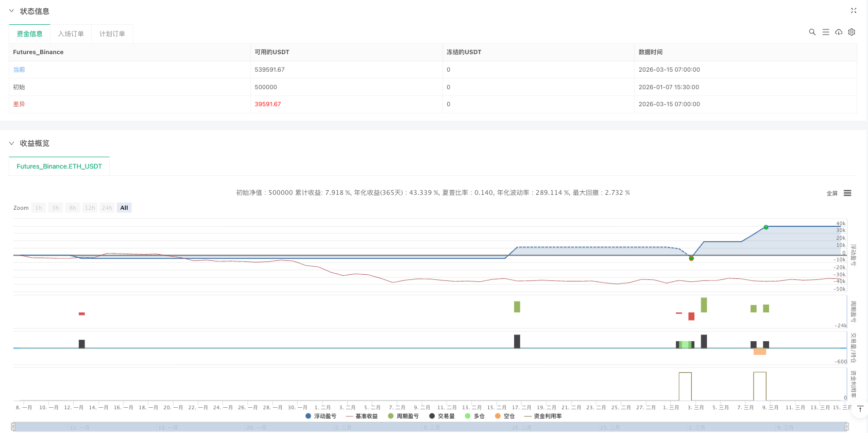Click the green marker on profit line
Viewport: 868px width, 433px height.
click(766, 227)
